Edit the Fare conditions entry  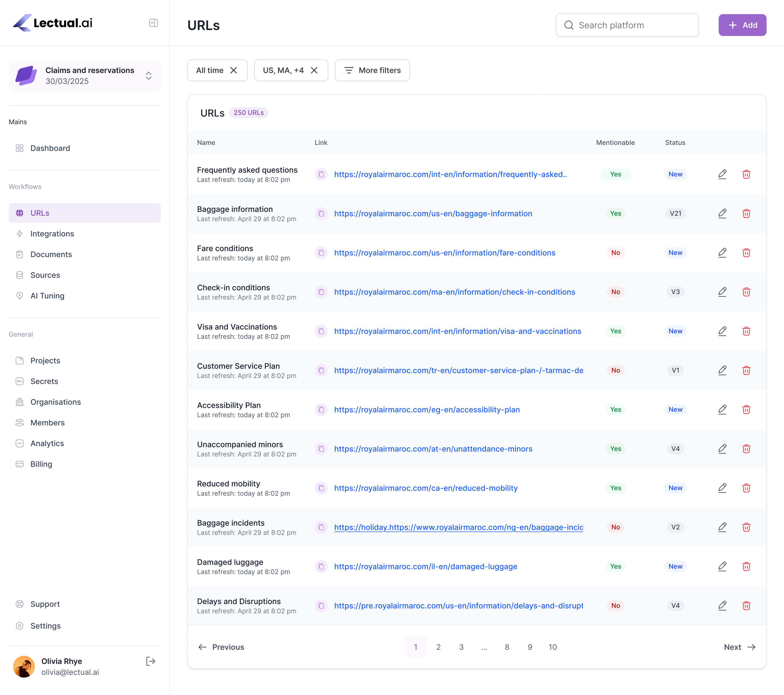(722, 252)
